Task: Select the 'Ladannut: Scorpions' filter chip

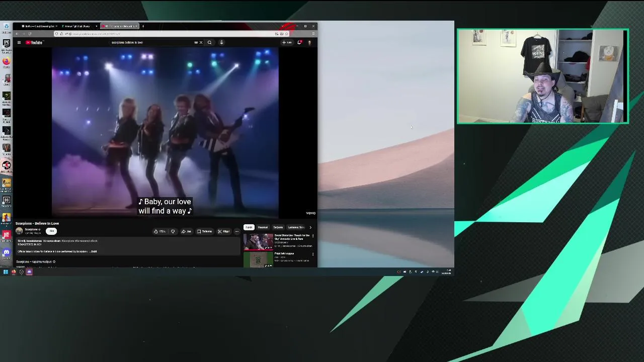Action: 296,227
